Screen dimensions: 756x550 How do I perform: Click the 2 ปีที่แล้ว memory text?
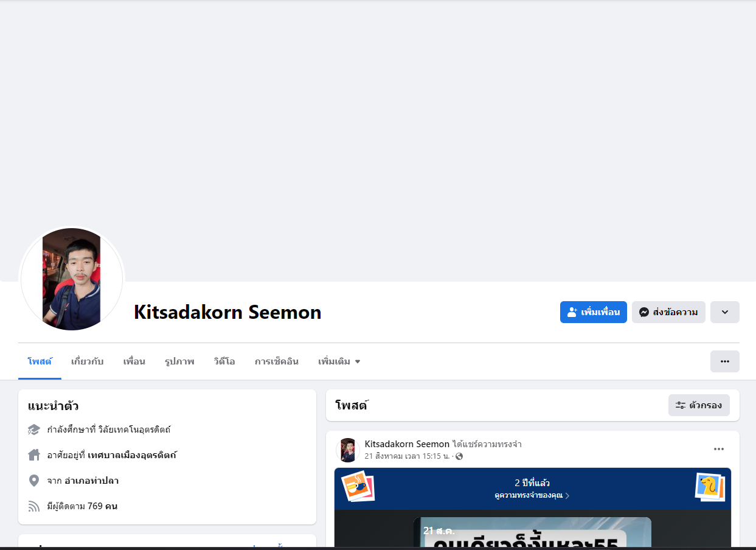[532, 483]
